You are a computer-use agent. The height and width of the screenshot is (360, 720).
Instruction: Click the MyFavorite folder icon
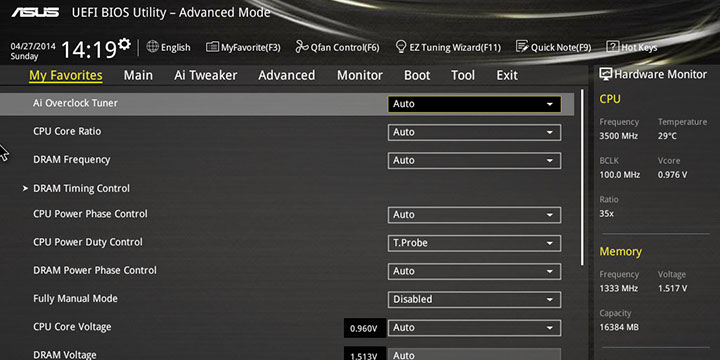212,47
